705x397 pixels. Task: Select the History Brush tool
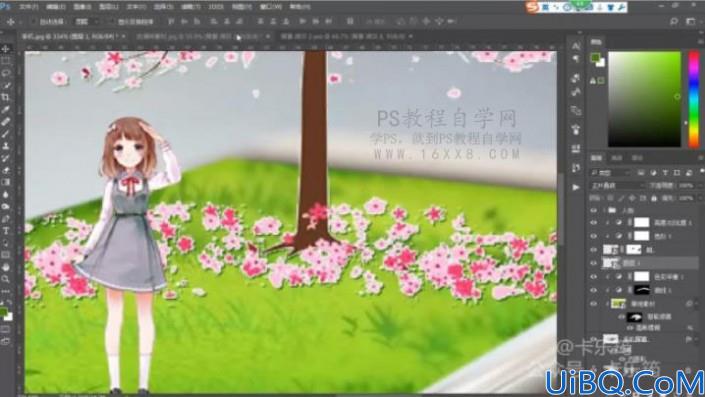[x=6, y=158]
